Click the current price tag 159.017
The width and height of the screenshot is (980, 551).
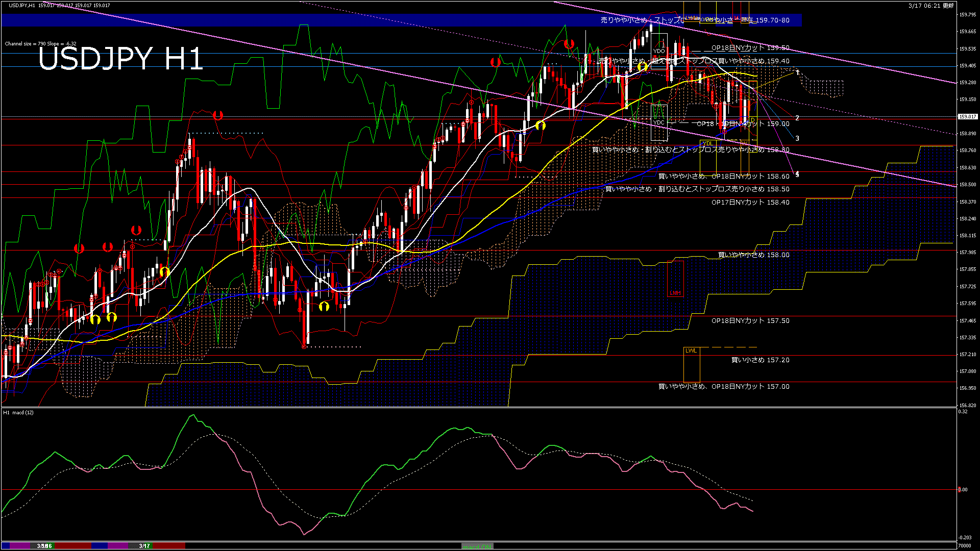click(967, 117)
